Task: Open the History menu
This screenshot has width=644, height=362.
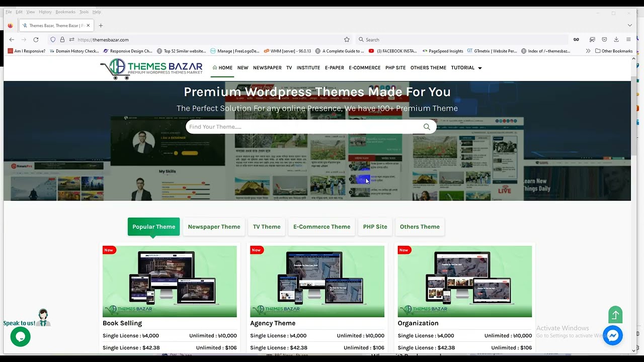Action: point(45,12)
